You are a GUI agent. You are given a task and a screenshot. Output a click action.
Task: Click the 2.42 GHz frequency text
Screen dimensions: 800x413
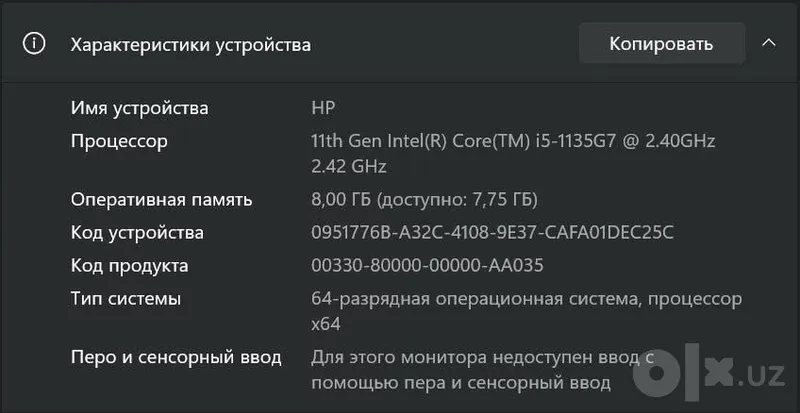348,167
